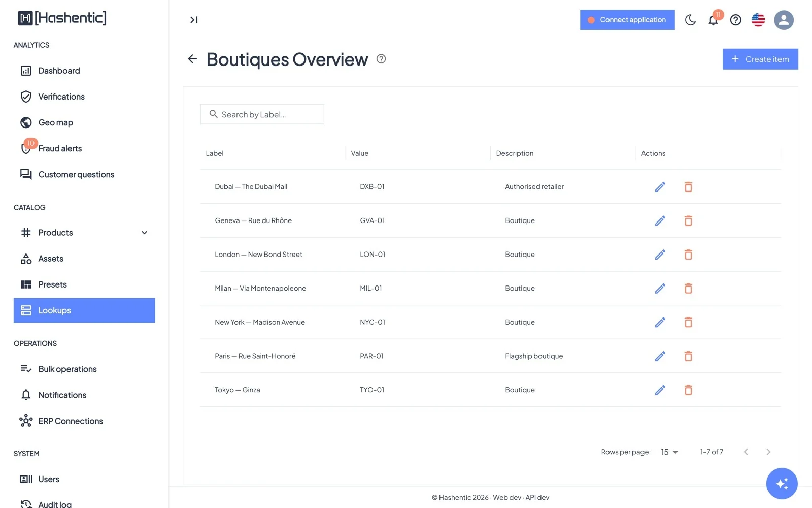Go to Verifications

(84, 97)
